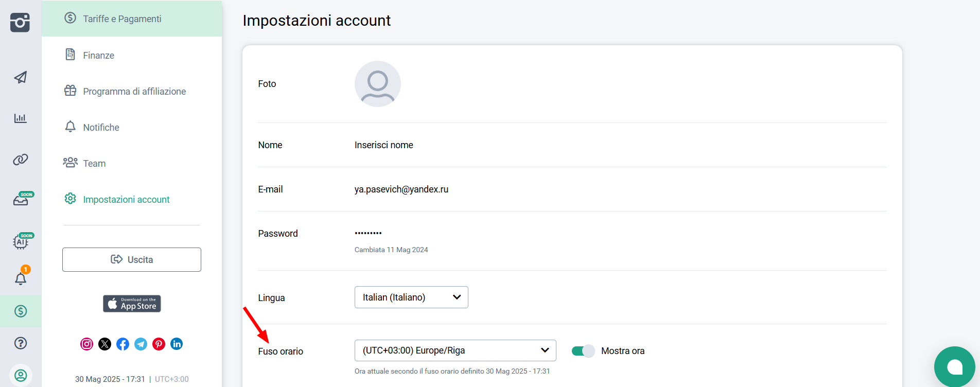Viewport: 980px width, 387px height.
Task: Click the chain link icon in sidebar
Action: pos(21,160)
